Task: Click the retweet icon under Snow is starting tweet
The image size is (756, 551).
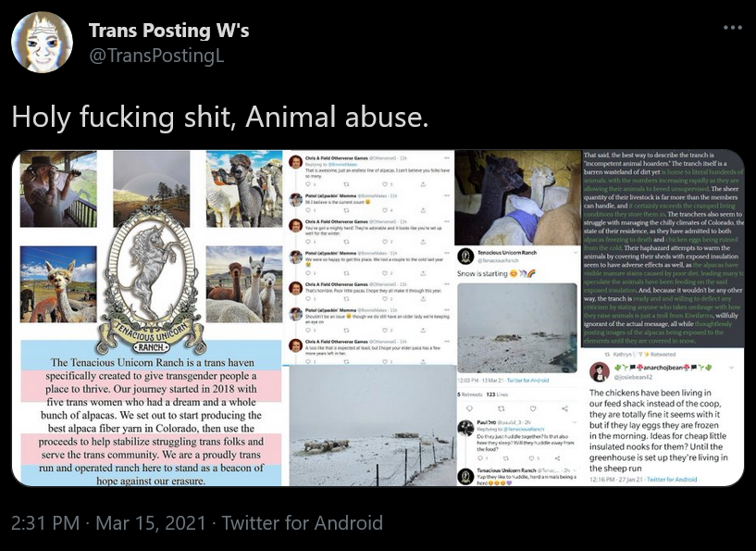Action: pyautogui.click(x=501, y=408)
